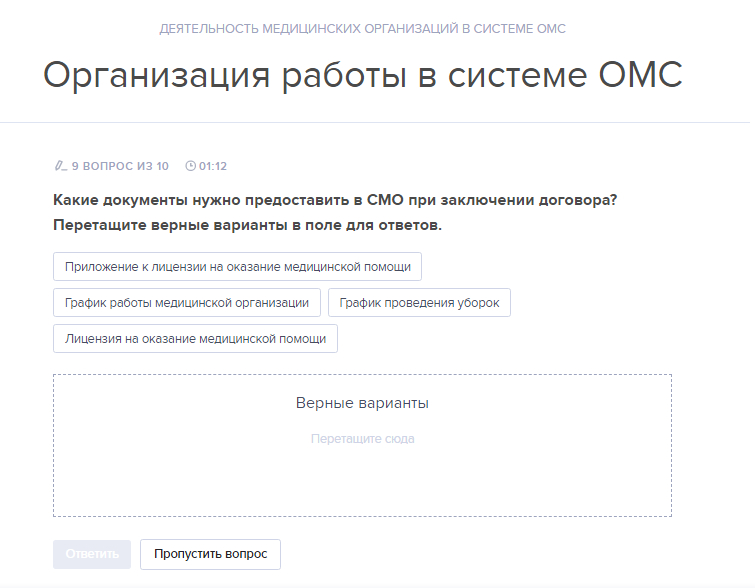Click the pencil icon beside question counter
This screenshot has height=588, width=755.
pyautogui.click(x=61, y=166)
